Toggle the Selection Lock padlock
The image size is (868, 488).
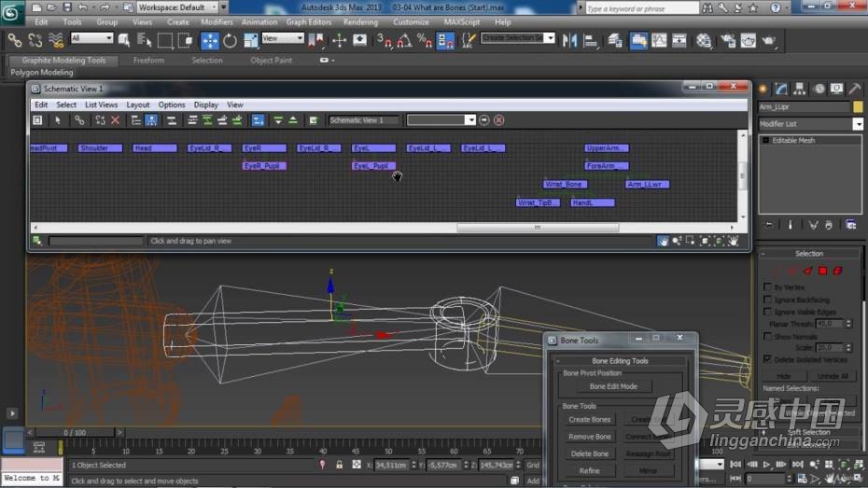[x=340, y=465]
